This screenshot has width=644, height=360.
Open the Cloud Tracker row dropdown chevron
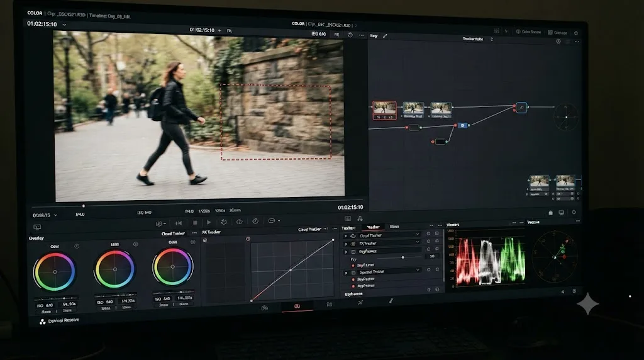tap(418, 234)
